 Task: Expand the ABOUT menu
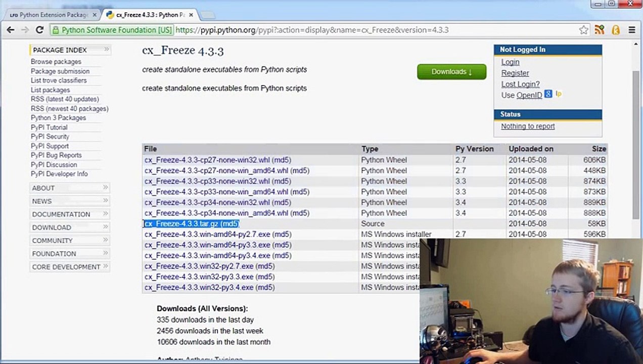[x=70, y=188]
